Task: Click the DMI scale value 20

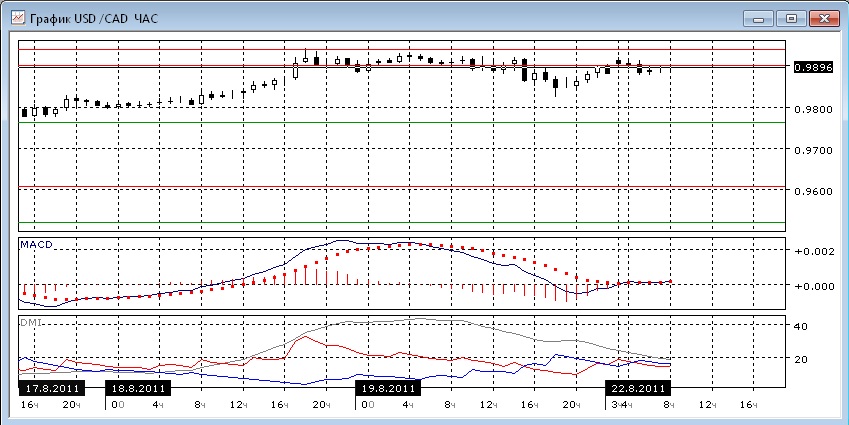Action: 801,359
